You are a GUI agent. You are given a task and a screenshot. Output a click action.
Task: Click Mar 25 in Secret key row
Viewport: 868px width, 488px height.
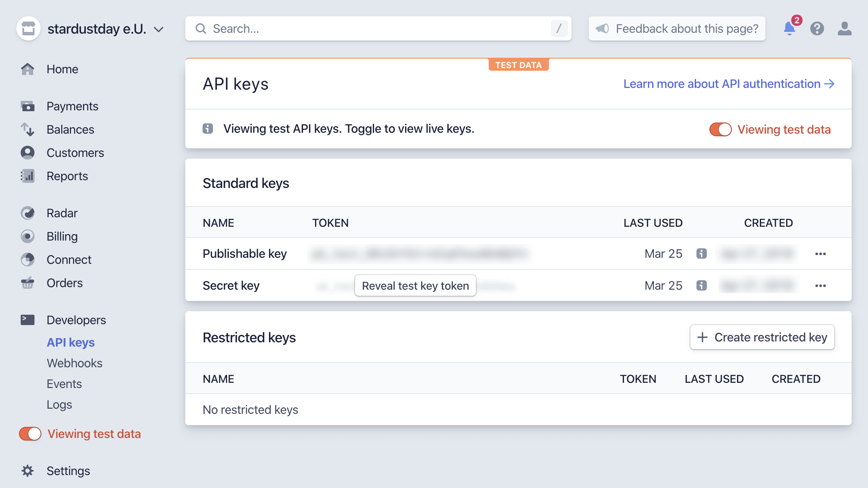point(663,285)
